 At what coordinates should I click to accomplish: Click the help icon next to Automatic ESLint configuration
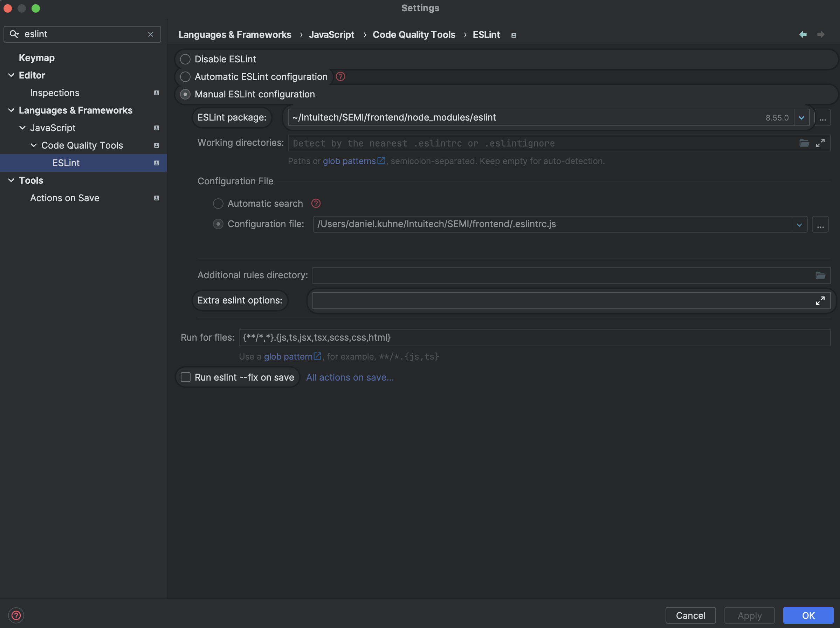click(x=340, y=76)
